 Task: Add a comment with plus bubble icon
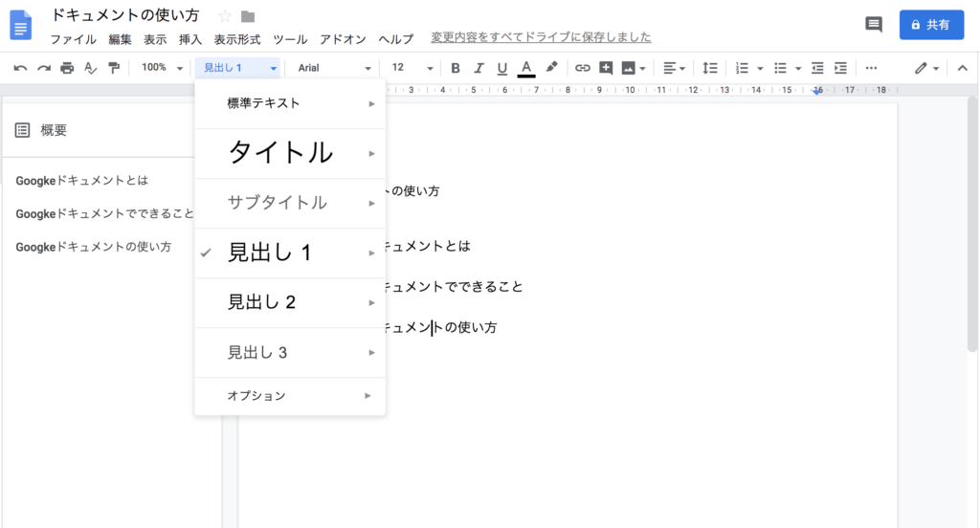(x=606, y=68)
